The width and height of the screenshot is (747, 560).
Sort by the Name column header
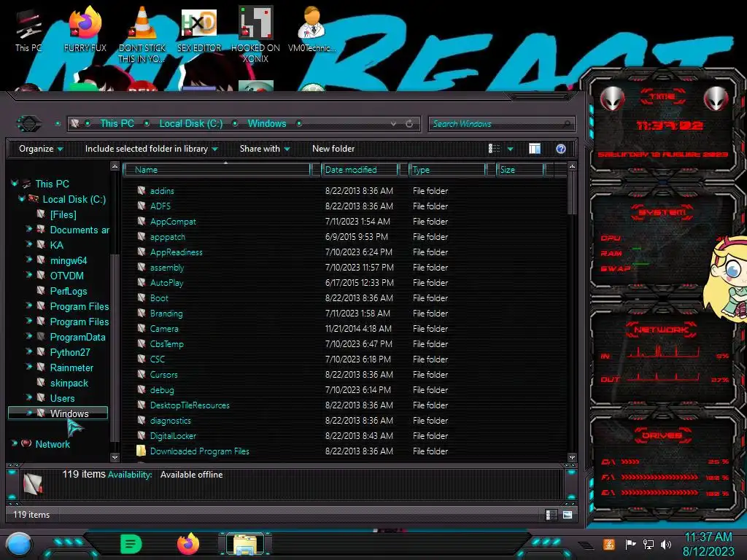coord(216,170)
